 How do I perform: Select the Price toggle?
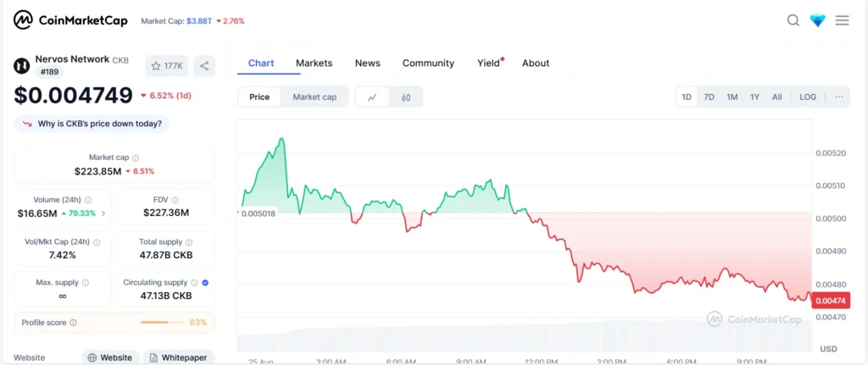coord(259,97)
